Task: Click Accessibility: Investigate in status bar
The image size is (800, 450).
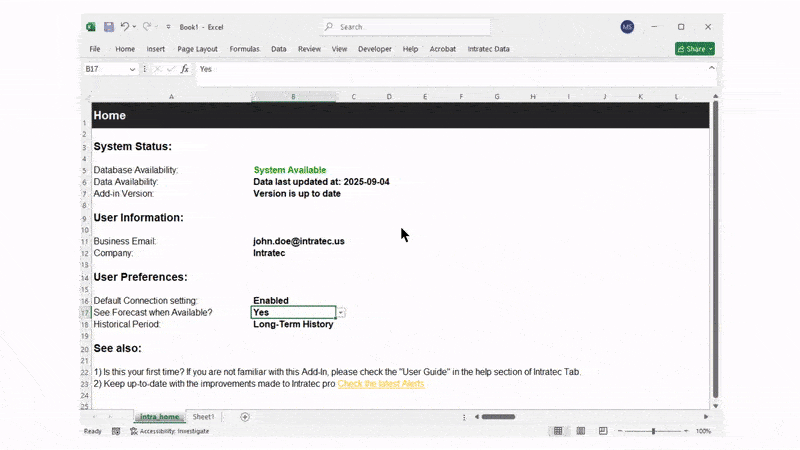Action: pos(170,431)
